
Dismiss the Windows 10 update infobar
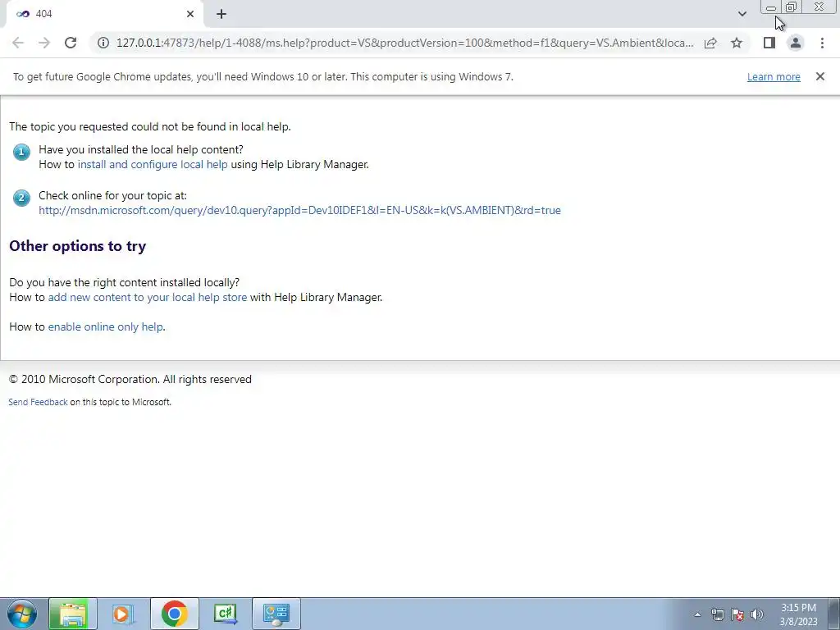point(819,76)
